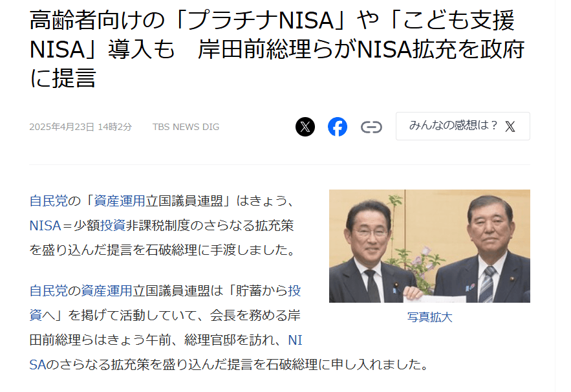The image size is (571, 392).
Task: Share article via Facebook icon
Action: 338,127
